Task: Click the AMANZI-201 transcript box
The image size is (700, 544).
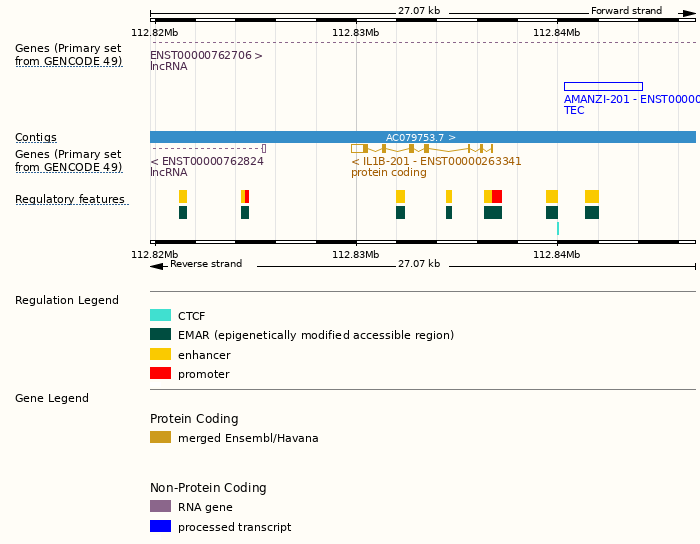Action: click(603, 87)
